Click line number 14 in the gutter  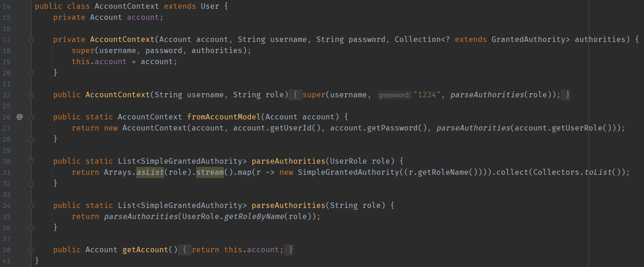coord(6,6)
